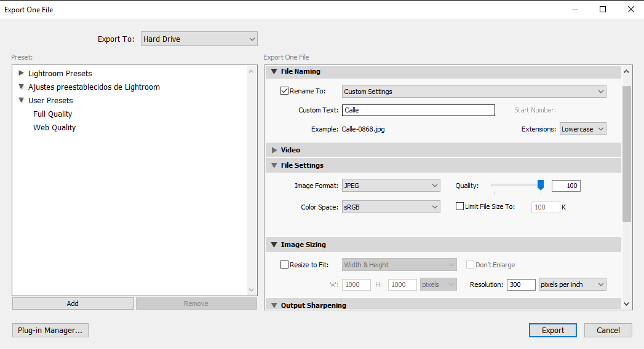The height and width of the screenshot is (349, 644).
Task: Collapse the File Settings section
Action: pos(274,165)
